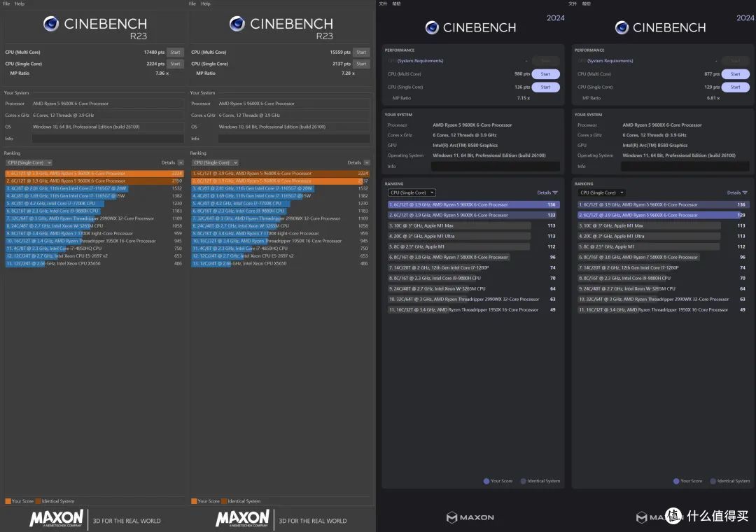Start Multi Core test in the 15559 pts R23 window
The image size is (756, 532).
pos(361,52)
